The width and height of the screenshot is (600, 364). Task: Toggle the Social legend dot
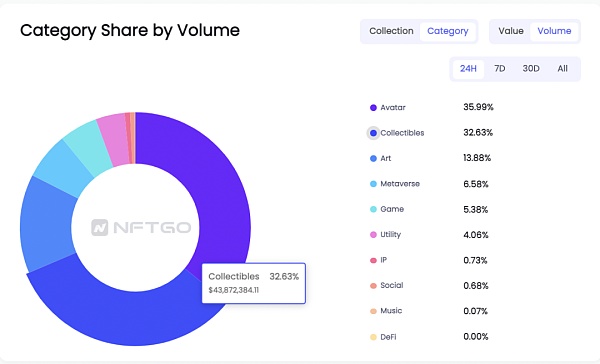[x=373, y=286]
